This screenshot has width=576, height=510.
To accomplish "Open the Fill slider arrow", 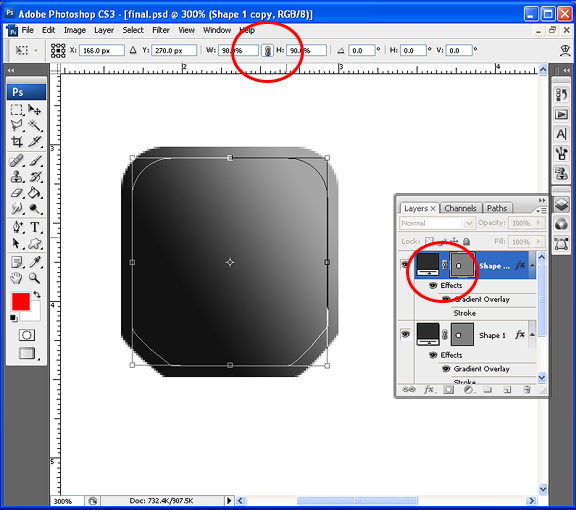I will click(x=539, y=241).
